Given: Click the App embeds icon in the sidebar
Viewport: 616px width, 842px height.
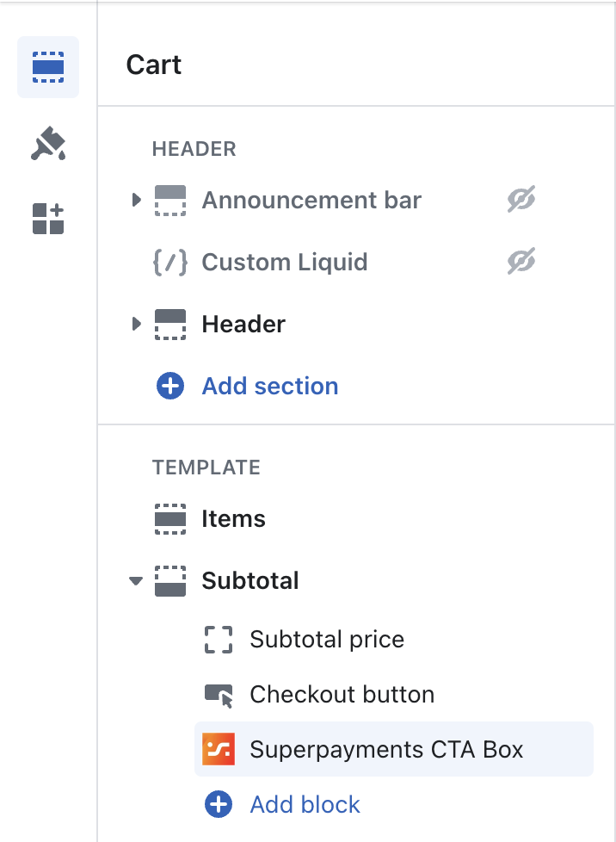Looking at the screenshot, I should point(47,218).
